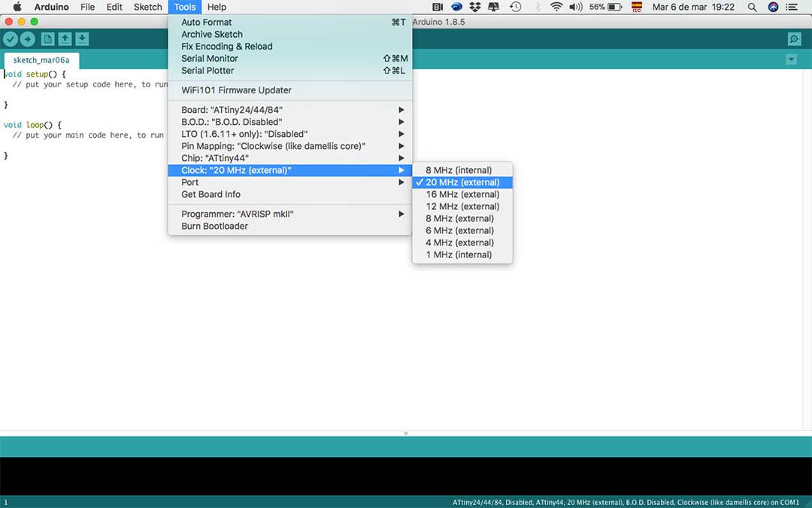Click the date and time clock
812x508 pixels.
tap(693, 7)
